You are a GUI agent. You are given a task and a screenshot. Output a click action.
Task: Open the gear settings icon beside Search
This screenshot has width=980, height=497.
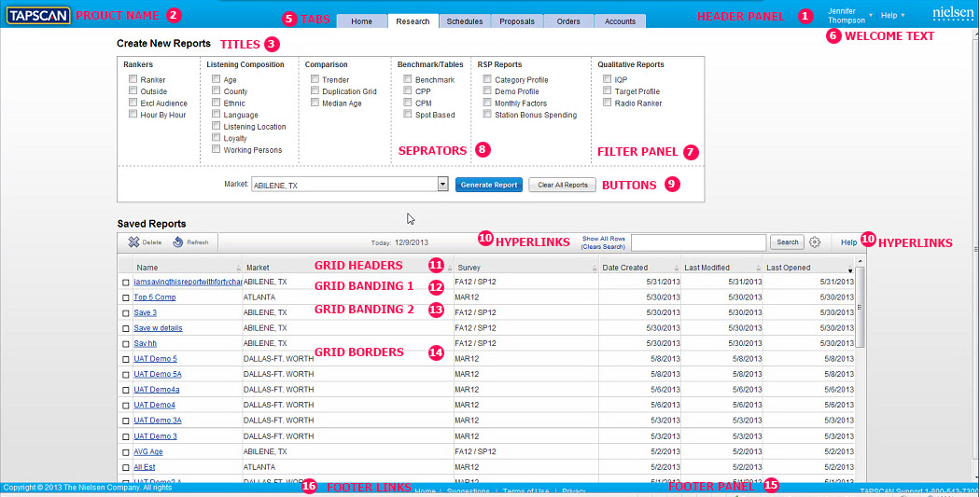[x=815, y=242]
